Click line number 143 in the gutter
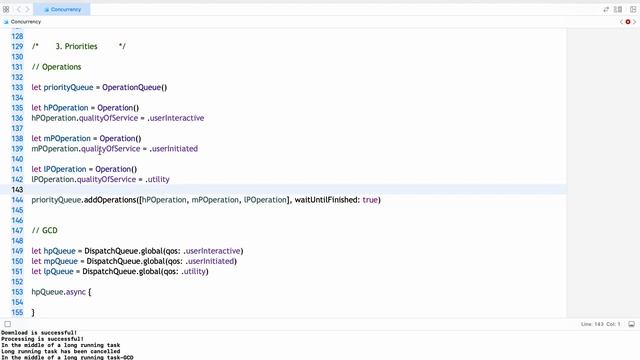This screenshot has width=640, height=360. click(x=17, y=190)
